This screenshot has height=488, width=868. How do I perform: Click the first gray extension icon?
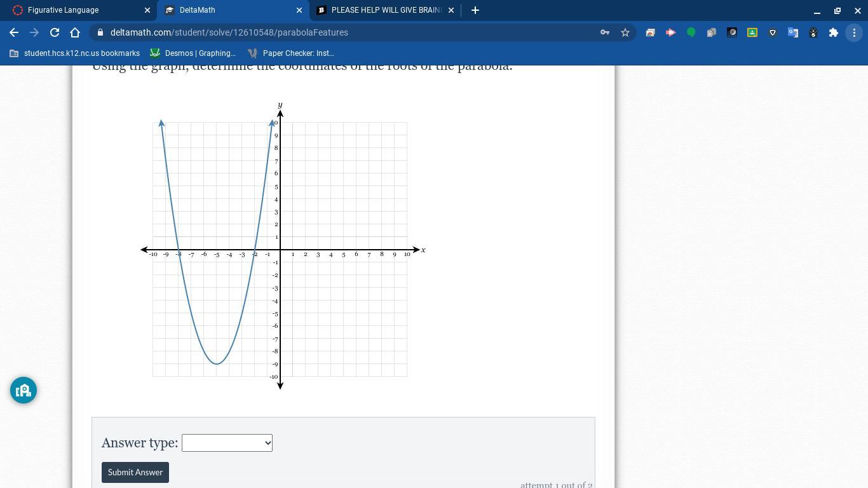pyautogui.click(x=650, y=32)
